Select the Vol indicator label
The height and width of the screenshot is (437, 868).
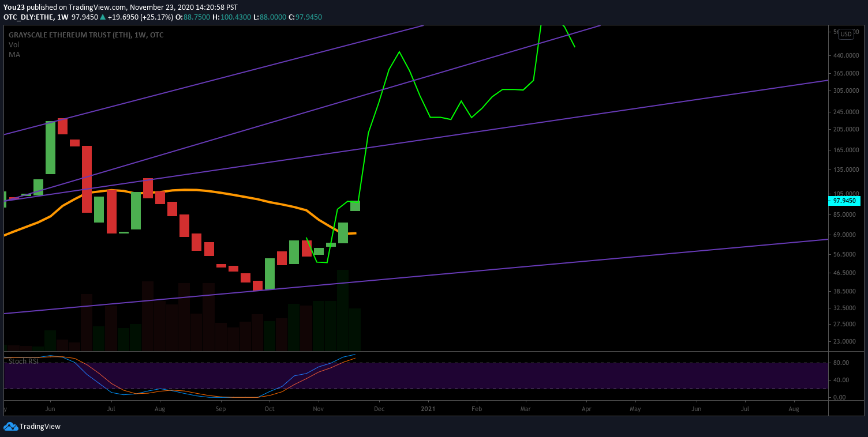tap(13, 44)
